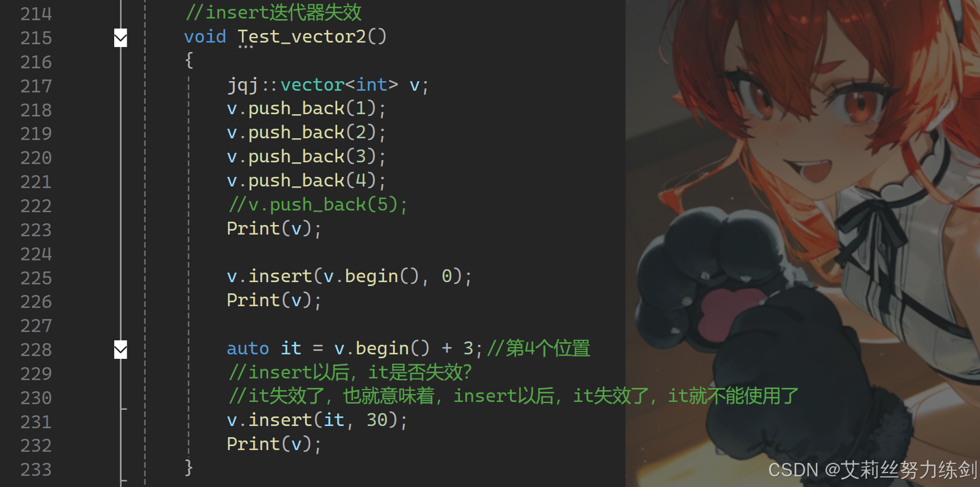Click line number 233 in the gutter
This screenshot has width=980, height=487.
click(36, 469)
